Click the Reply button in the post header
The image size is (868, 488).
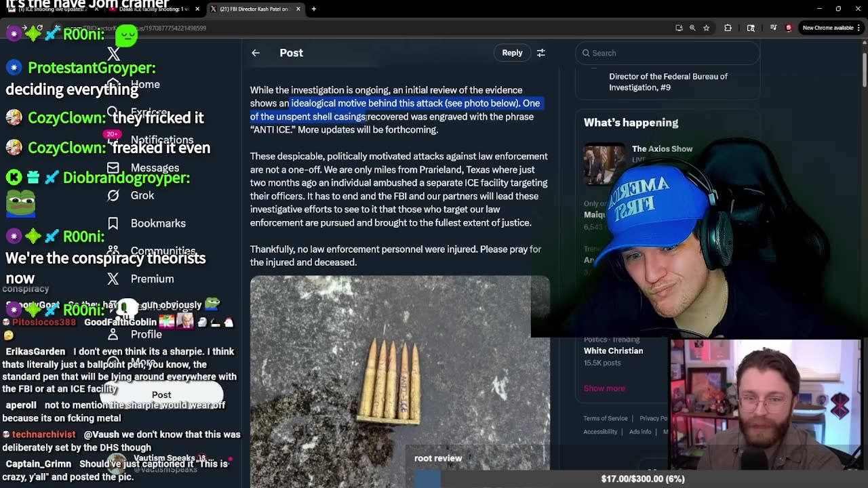tap(512, 53)
